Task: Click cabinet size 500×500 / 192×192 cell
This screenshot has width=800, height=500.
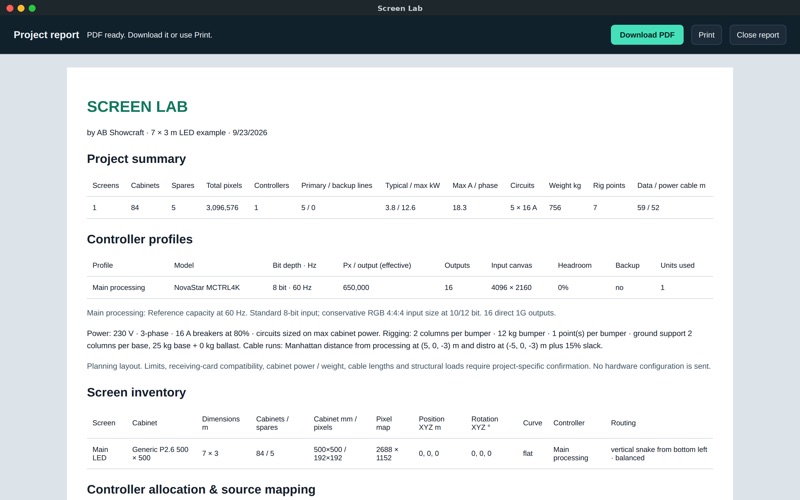Action: [x=330, y=454]
